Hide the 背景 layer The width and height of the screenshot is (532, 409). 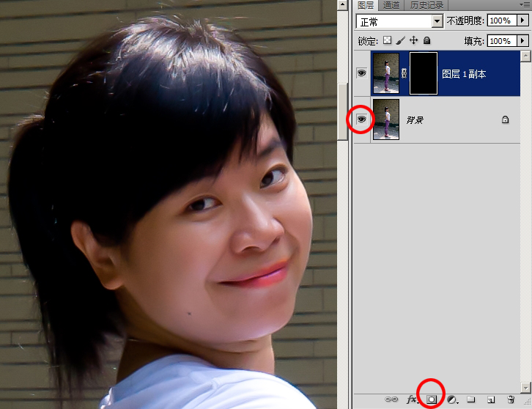point(362,119)
